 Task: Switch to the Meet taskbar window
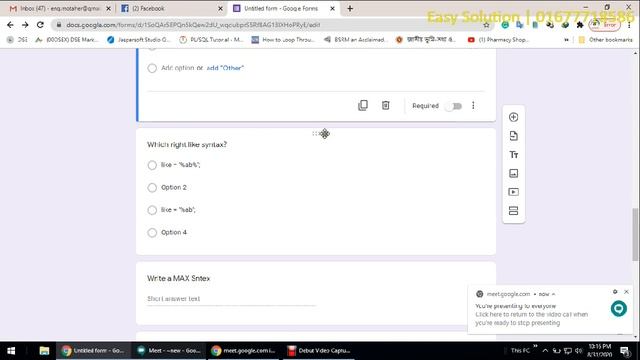pos(169,351)
